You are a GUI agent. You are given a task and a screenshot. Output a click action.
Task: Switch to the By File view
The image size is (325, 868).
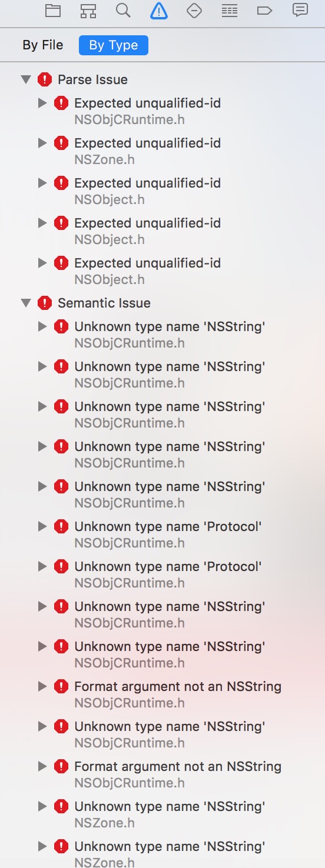43,45
